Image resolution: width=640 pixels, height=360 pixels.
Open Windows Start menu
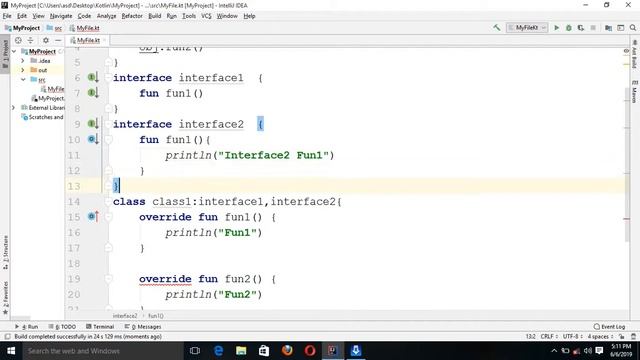(x=11, y=351)
